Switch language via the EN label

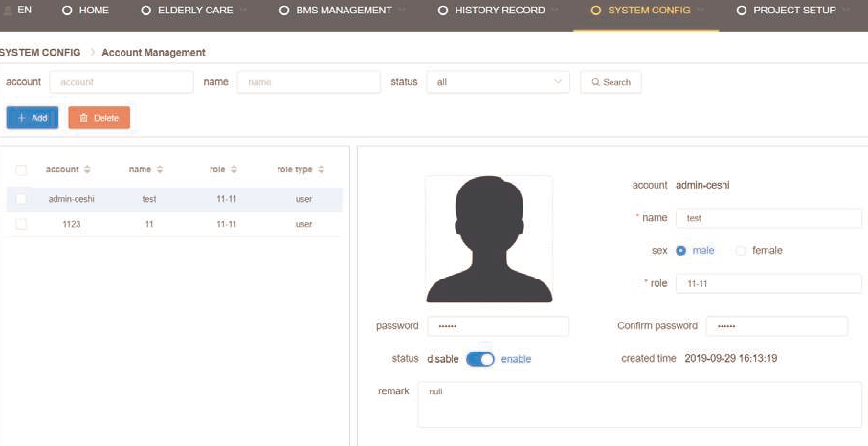[24, 10]
